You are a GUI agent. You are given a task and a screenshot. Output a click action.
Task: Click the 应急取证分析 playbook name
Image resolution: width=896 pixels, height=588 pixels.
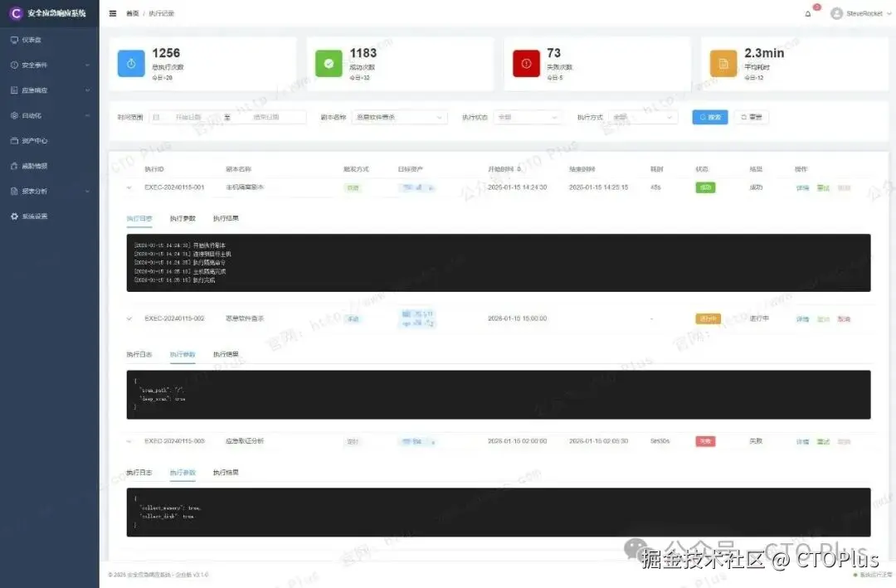tap(245, 441)
